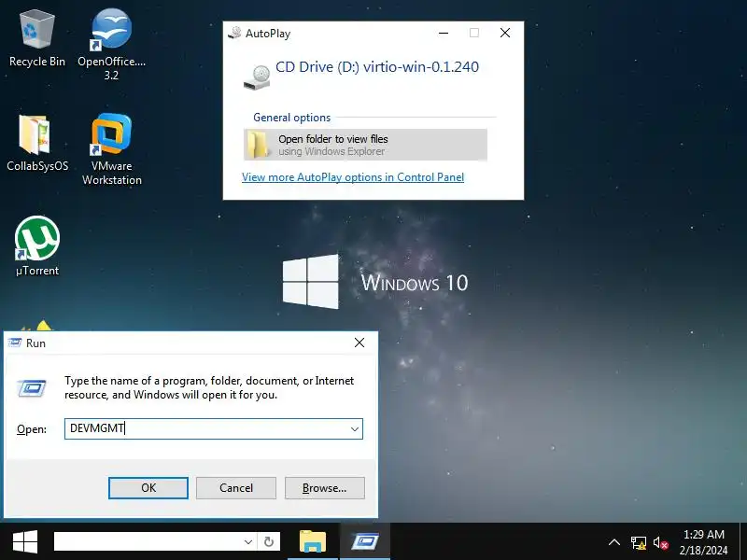
Task: Click the AutoPlay title bar icon
Action: (x=235, y=33)
